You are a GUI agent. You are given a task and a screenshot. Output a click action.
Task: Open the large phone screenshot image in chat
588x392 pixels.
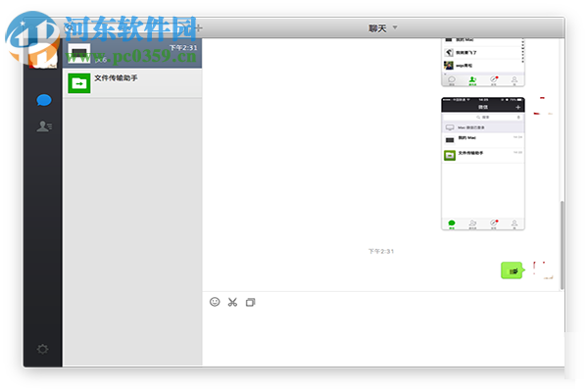[483, 164]
